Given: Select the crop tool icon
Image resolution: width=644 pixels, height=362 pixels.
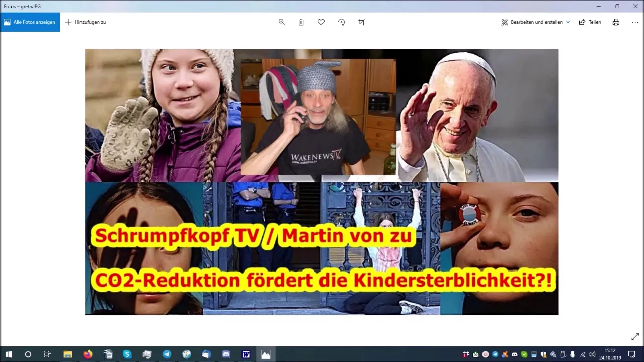Looking at the screenshot, I should click(x=361, y=22).
